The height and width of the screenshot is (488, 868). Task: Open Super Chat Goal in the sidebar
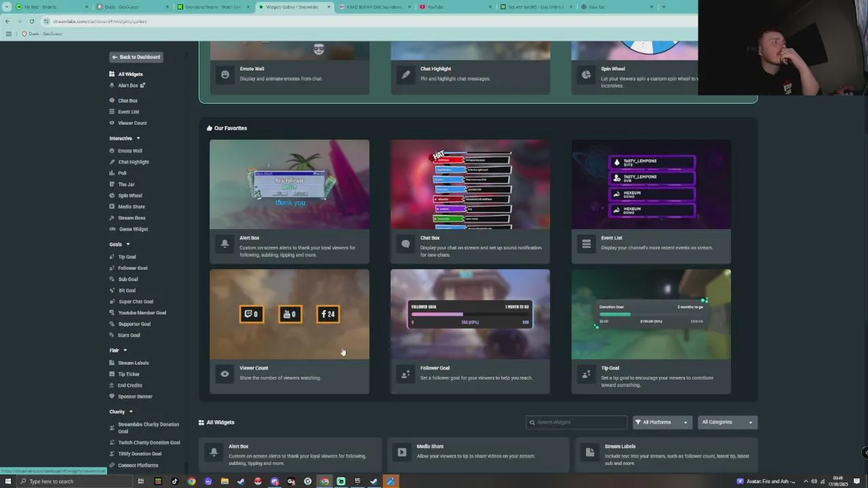[x=131, y=302]
